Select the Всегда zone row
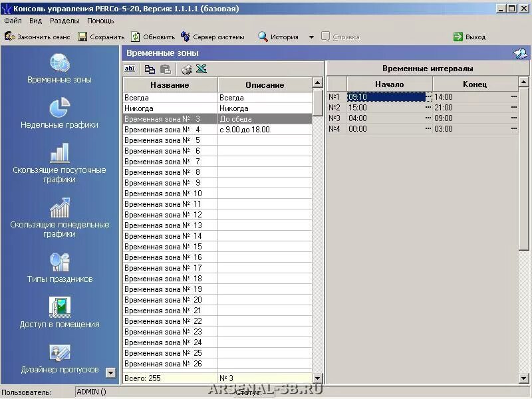 click(x=217, y=98)
